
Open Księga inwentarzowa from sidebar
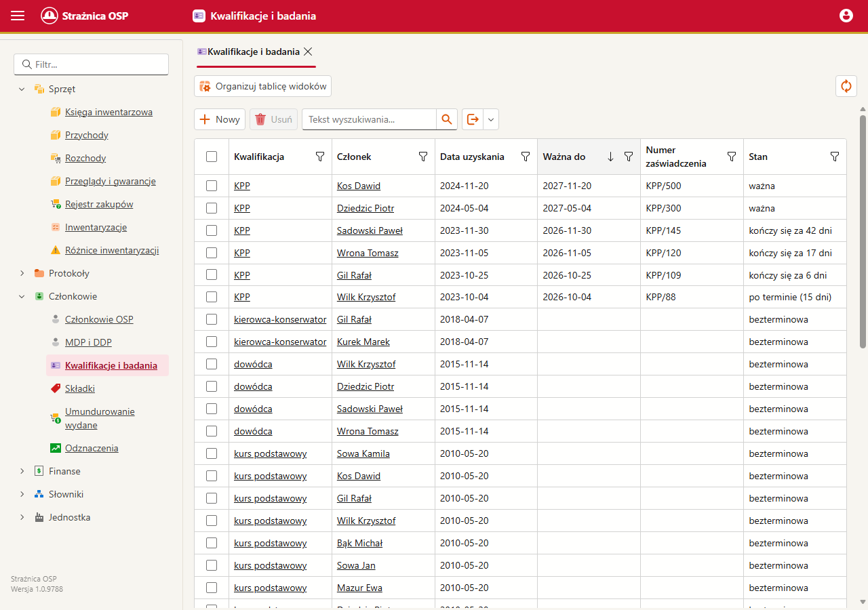click(x=108, y=112)
